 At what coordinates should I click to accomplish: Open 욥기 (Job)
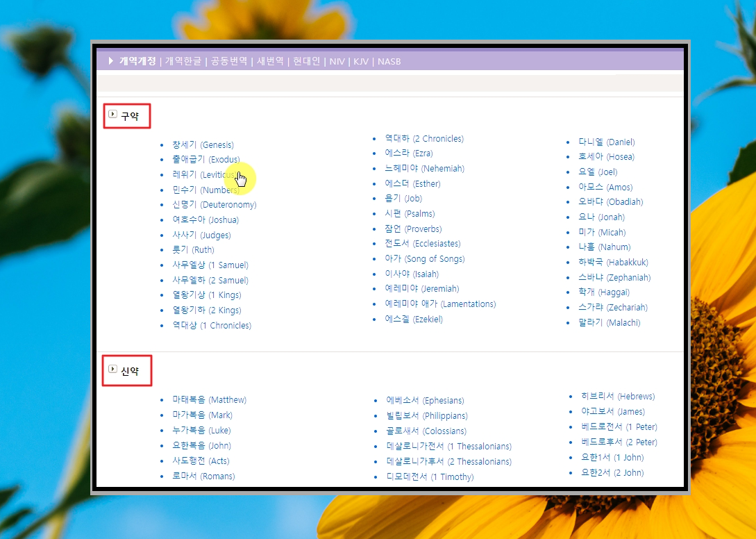[x=403, y=199]
